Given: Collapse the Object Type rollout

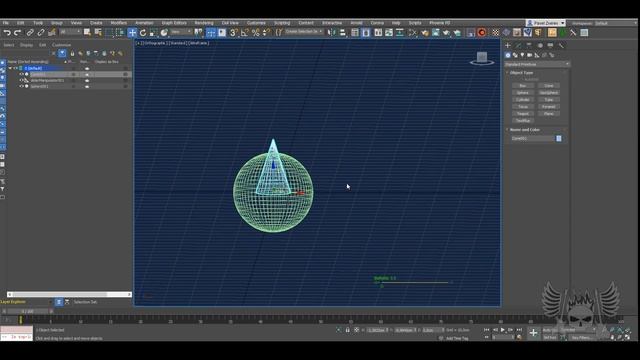Looking at the screenshot, I should 521,73.
